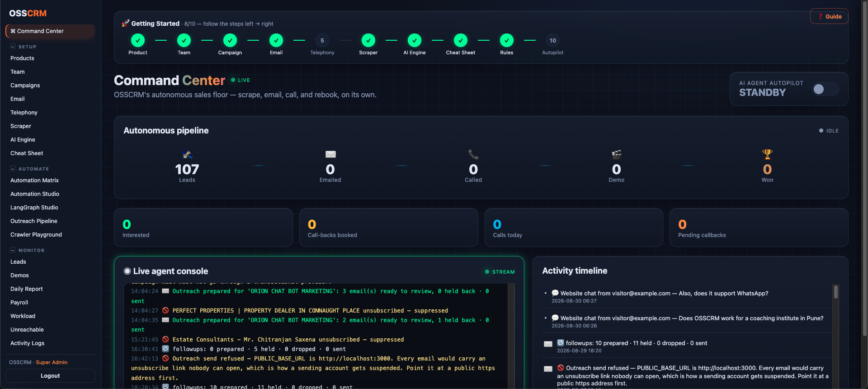868x389 pixels.
Task: Collapse the AUTOMATE sidebar section
Action: 13,169
